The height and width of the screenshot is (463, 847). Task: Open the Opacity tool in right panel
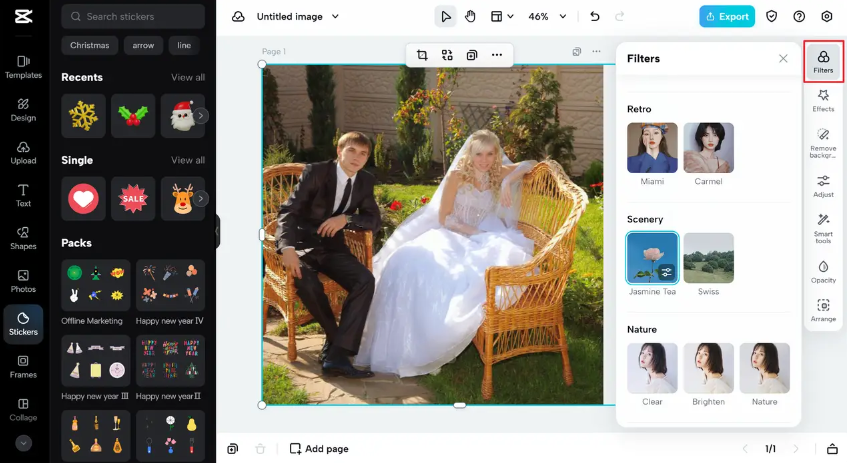823,272
